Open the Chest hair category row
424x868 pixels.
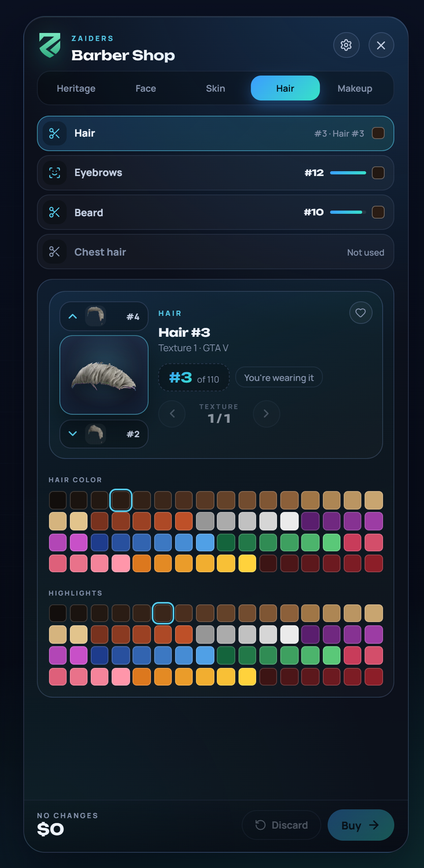coord(215,252)
